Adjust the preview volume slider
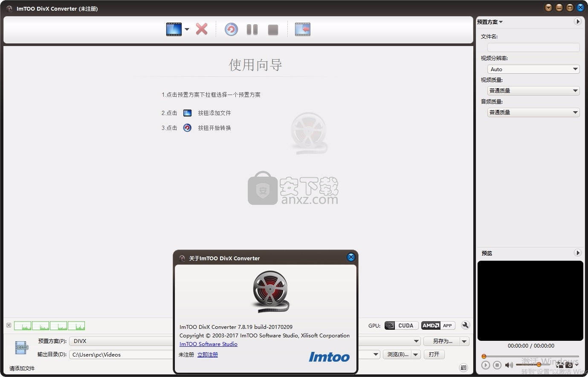Screen dimensions: 588x377 533,365
